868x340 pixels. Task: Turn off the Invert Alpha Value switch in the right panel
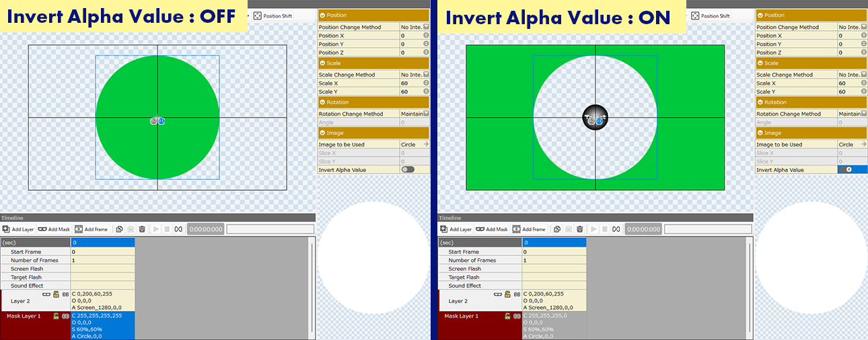click(847, 170)
